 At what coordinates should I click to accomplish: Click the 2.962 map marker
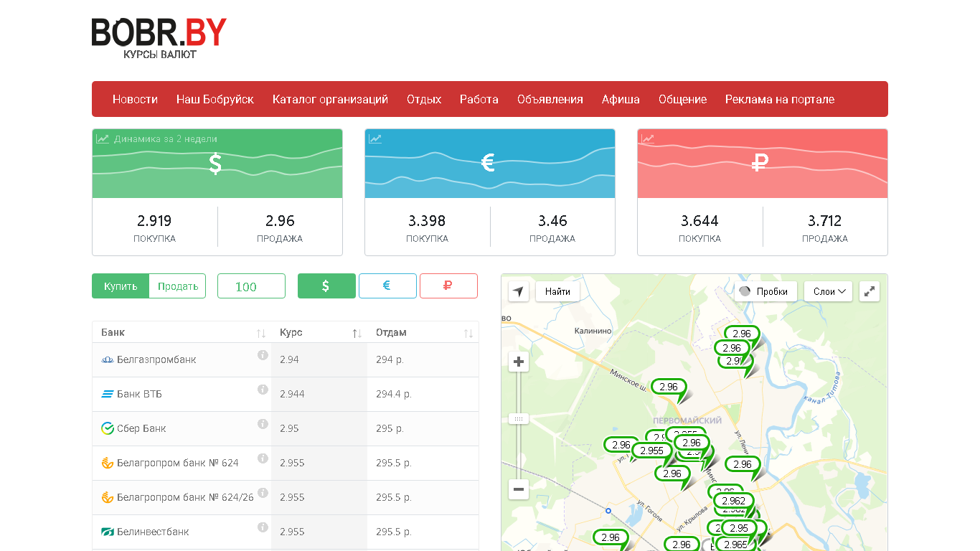(x=733, y=501)
